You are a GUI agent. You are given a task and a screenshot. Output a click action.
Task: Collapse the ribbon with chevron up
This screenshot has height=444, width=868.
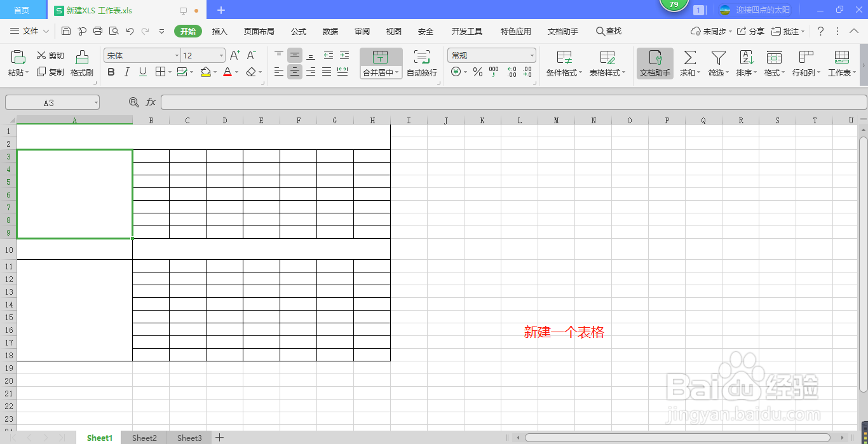(x=853, y=31)
